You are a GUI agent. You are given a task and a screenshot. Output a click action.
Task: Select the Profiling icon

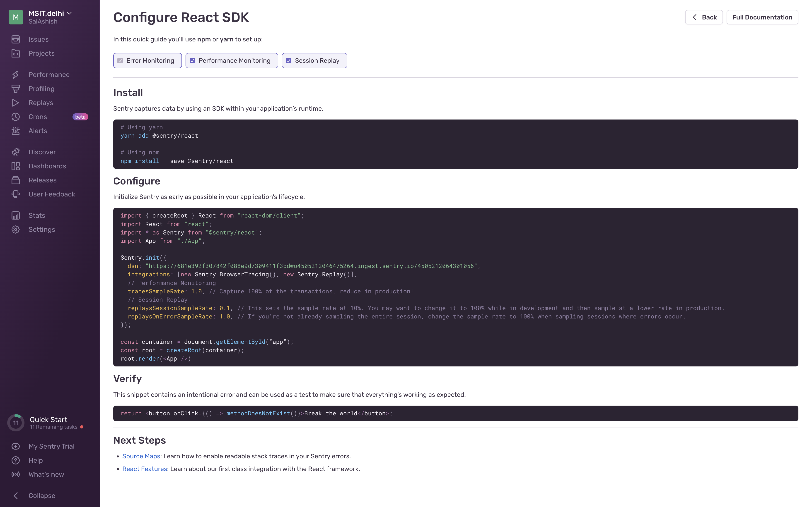pos(16,88)
